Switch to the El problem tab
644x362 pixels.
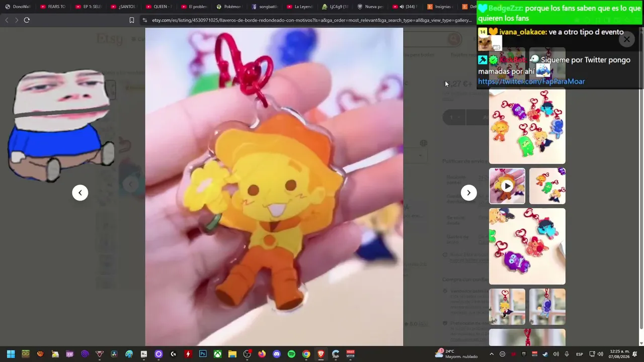194,7
